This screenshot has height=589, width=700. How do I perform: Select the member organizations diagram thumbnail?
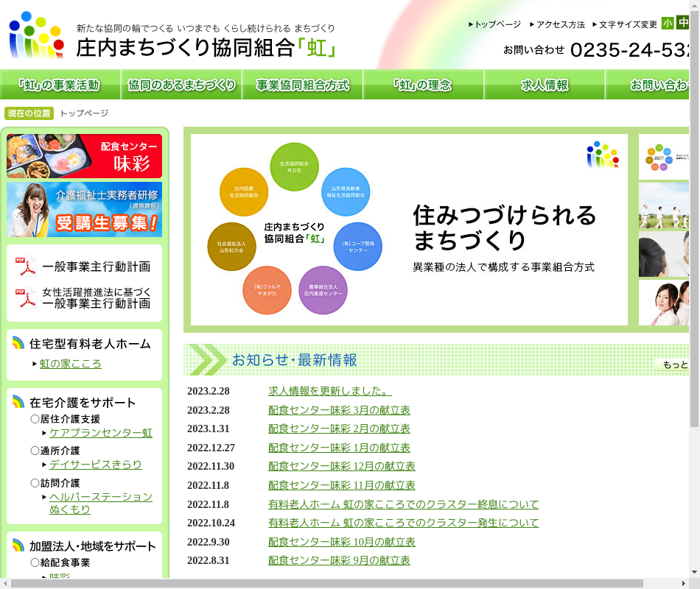(x=663, y=157)
